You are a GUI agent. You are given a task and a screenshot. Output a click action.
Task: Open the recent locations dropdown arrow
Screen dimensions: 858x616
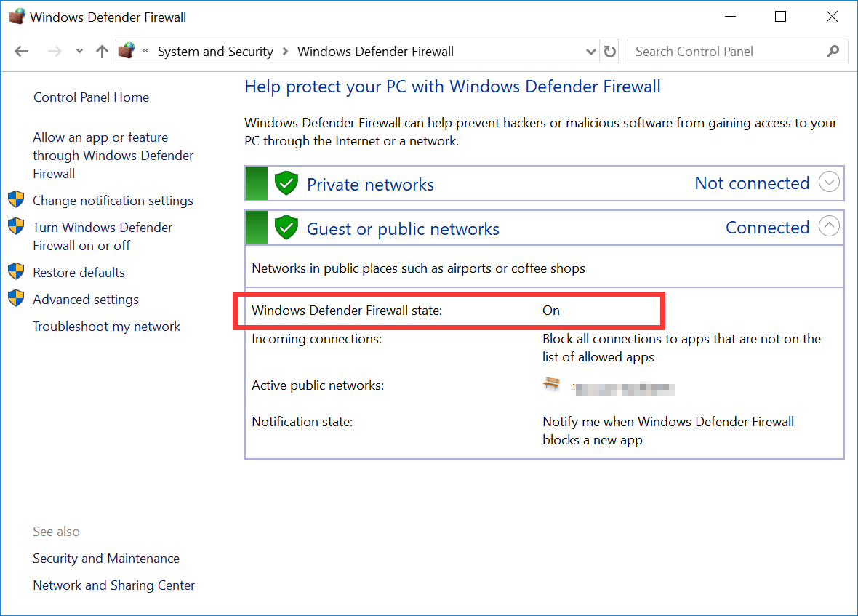pos(79,51)
